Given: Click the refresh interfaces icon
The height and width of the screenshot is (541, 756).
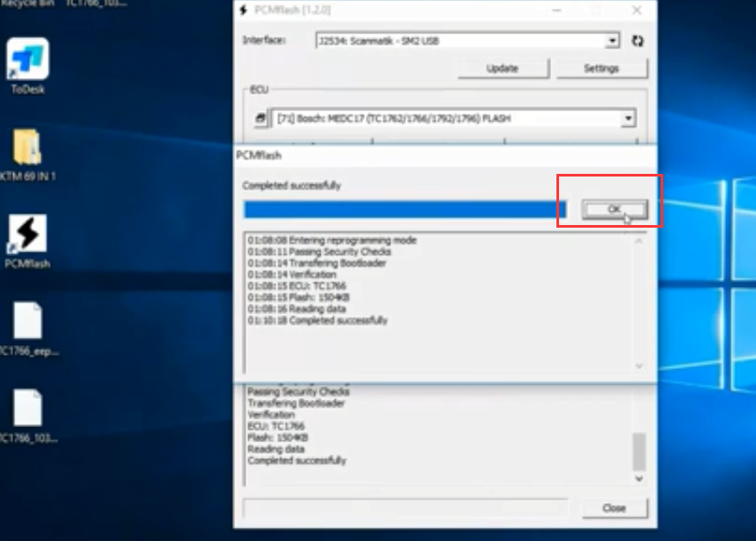Looking at the screenshot, I should pyautogui.click(x=638, y=41).
